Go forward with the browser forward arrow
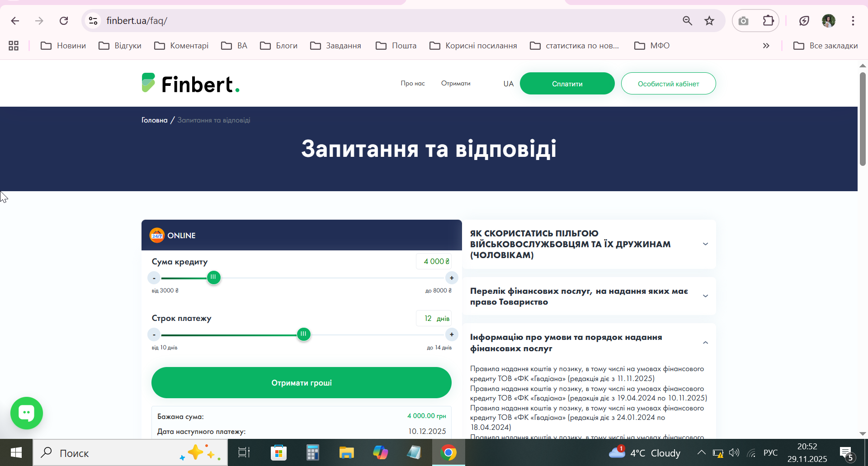Viewport: 868px width, 466px height. (39, 21)
